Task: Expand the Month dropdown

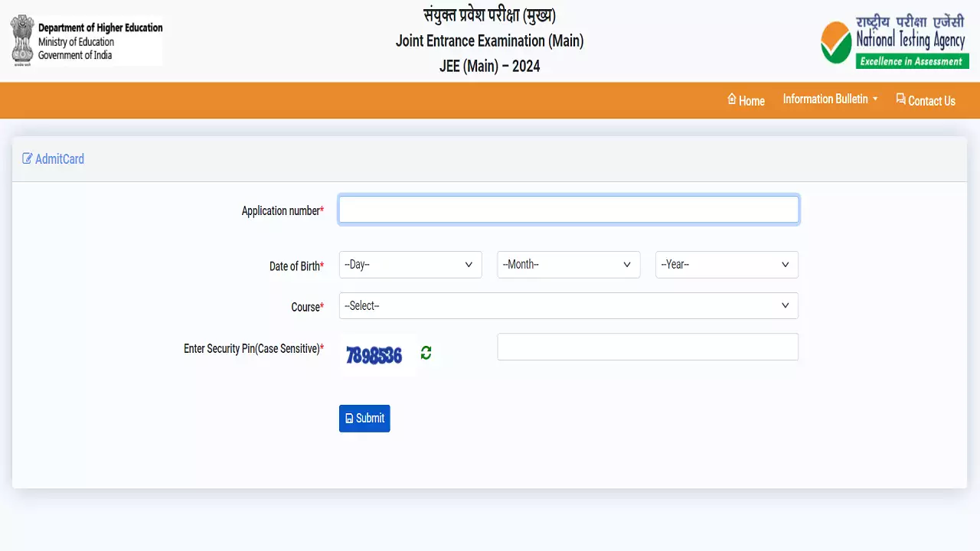Action: (x=568, y=265)
